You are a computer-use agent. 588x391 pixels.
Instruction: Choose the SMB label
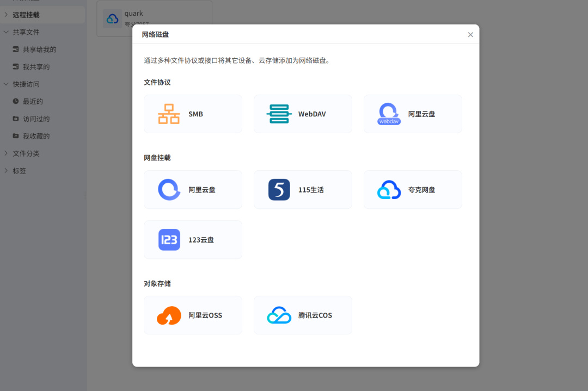click(195, 114)
